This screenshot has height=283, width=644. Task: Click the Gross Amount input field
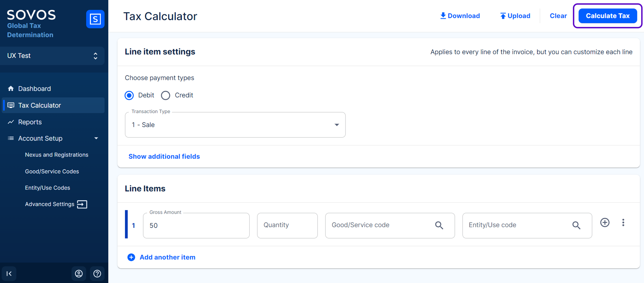[196, 225]
